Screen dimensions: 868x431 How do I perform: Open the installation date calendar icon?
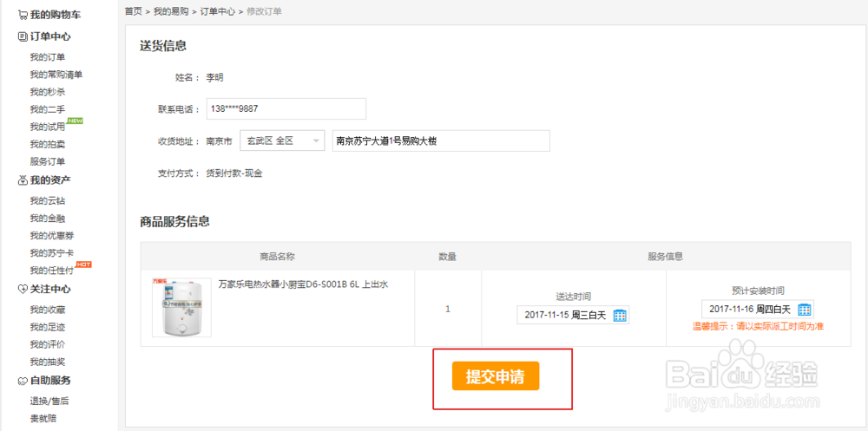pos(804,310)
